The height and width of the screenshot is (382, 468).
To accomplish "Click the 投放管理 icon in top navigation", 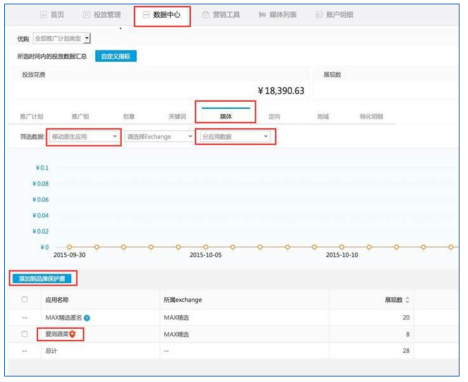I will coord(86,15).
